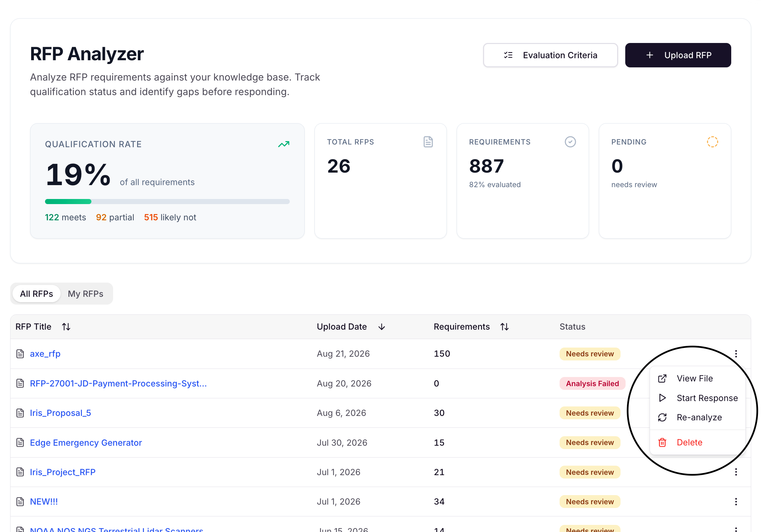Open the Iris_Project_RFP link
Viewport: 761px width, 532px height.
point(63,472)
